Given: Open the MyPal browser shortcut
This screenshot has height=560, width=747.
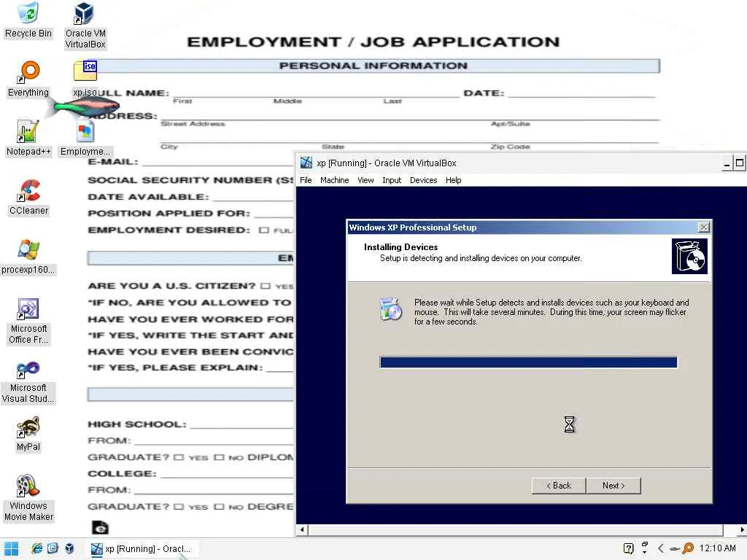Looking at the screenshot, I should coord(28,433).
